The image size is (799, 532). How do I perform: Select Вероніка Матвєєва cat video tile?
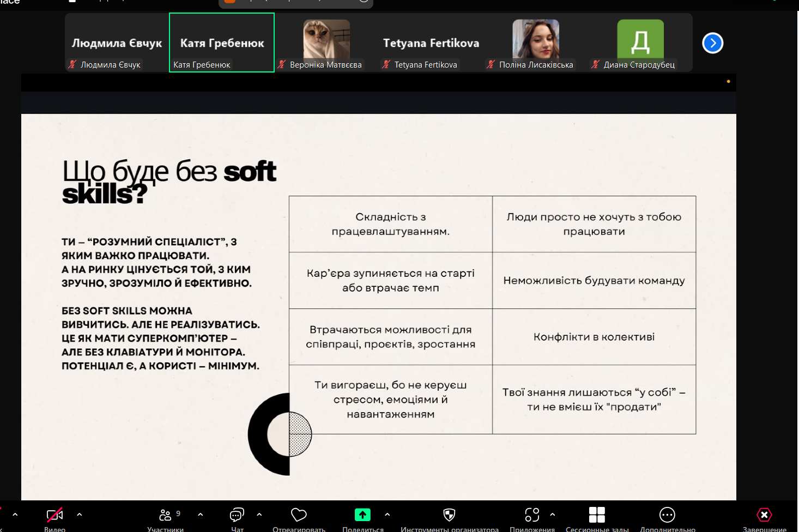click(x=326, y=43)
